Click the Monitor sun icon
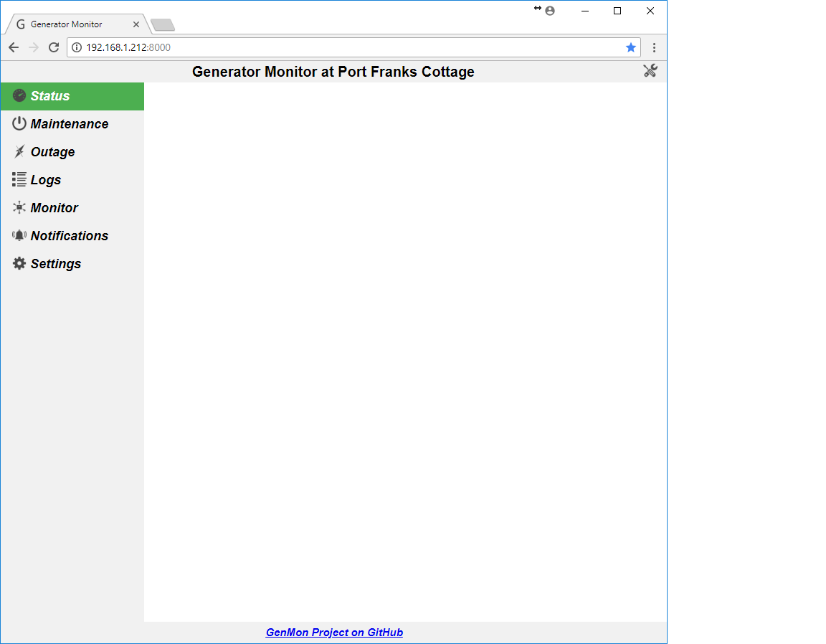 click(19, 207)
